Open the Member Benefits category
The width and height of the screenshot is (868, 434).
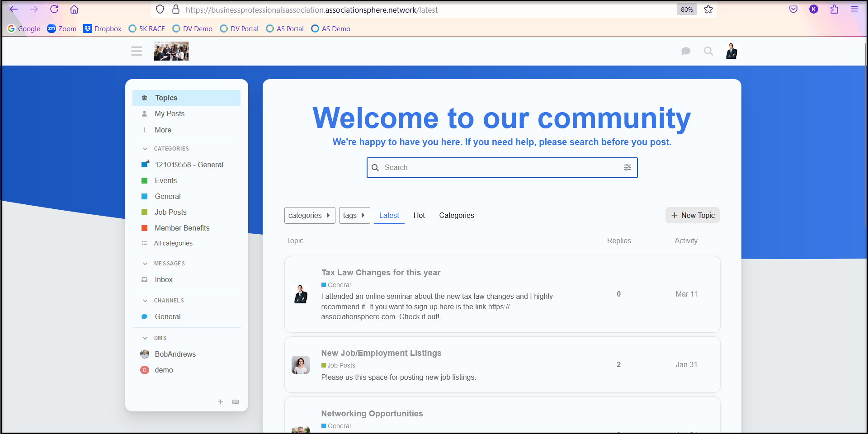[x=186, y=228]
